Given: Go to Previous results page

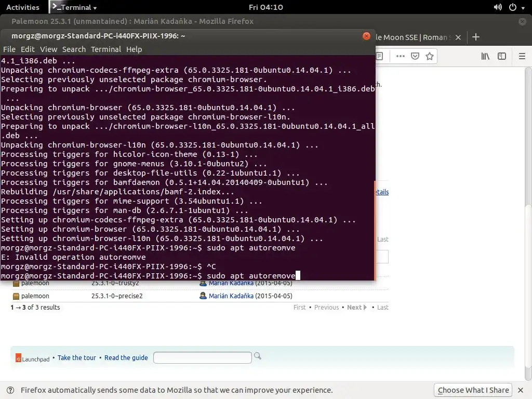Looking at the screenshot, I should [x=326, y=308].
